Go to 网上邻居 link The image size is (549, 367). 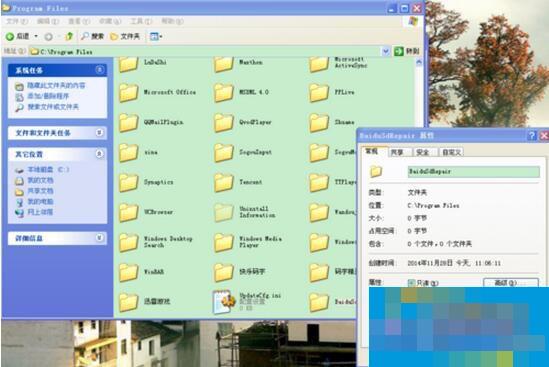[40, 212]
